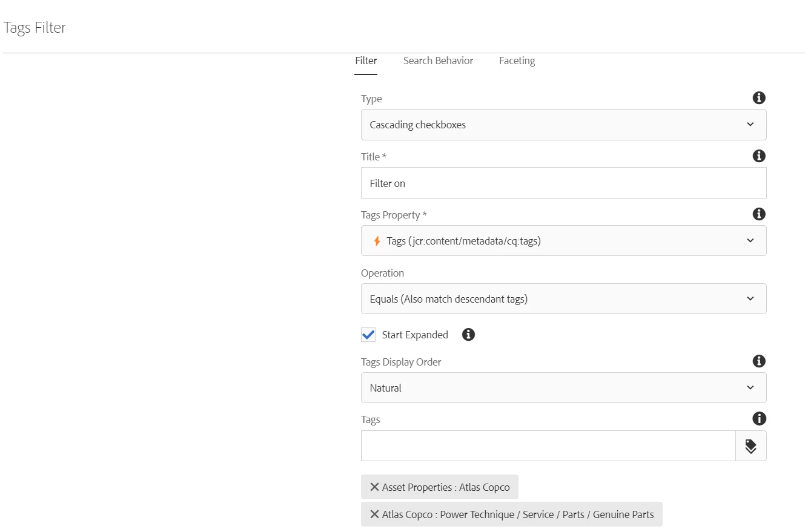Open the Operation dropdown

pos(563,299)
